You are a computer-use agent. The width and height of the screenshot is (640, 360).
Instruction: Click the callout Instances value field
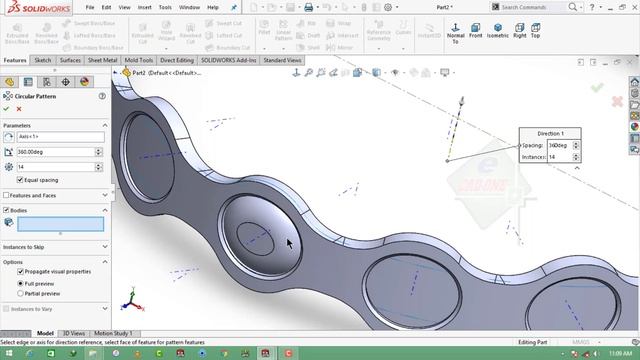click(x=560, y=157)
